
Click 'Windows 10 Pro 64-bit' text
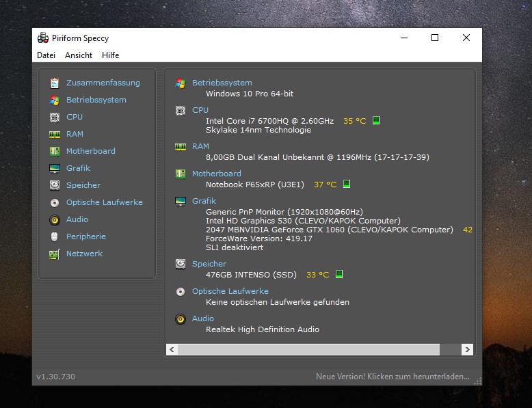[250, 94]
